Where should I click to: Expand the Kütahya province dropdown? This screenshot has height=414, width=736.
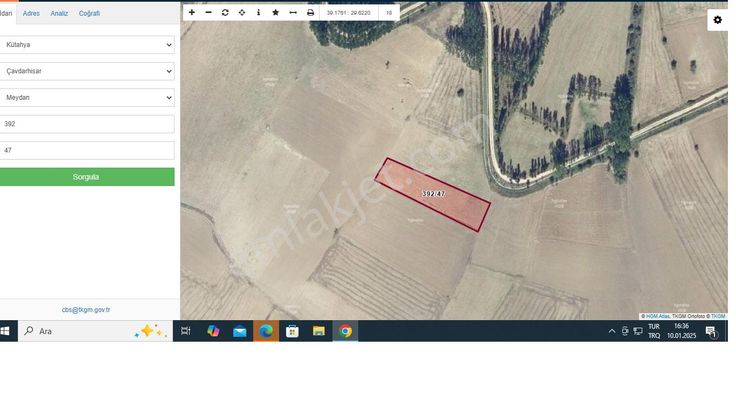(x=87, y=45)
